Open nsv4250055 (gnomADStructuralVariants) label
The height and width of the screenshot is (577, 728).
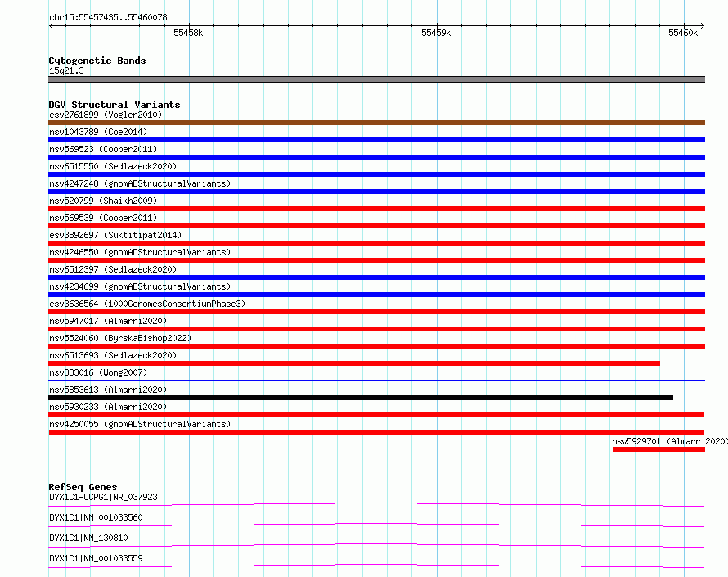(140, 424)
